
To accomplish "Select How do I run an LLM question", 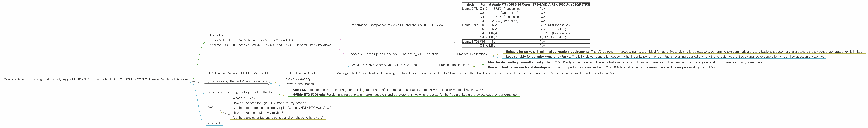I will (257, 113).
